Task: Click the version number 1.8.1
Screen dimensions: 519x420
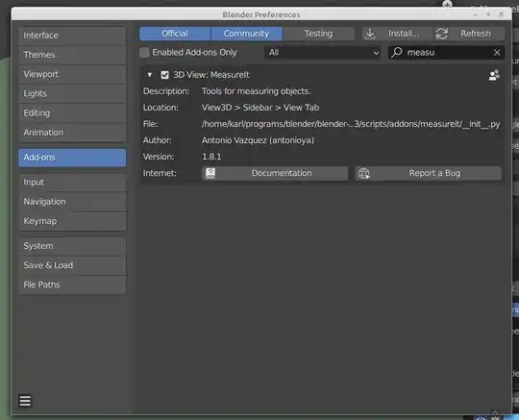Action: (x=211, y=157)
